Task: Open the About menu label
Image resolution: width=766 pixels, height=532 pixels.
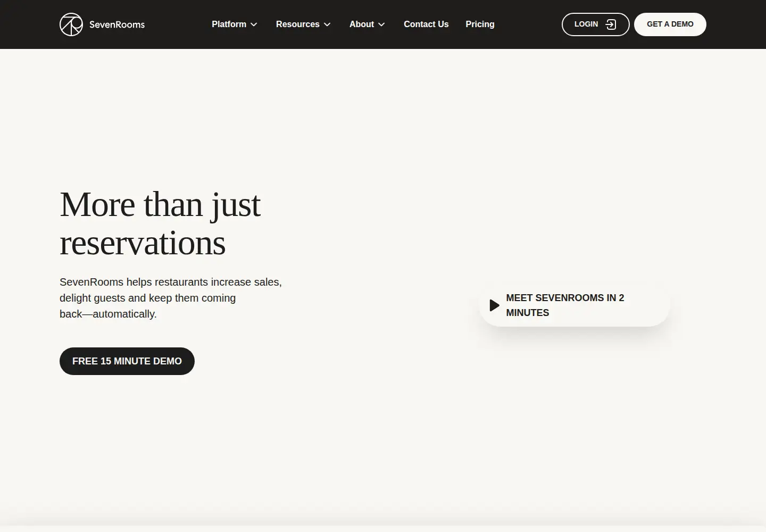Action: click(362, 24)
